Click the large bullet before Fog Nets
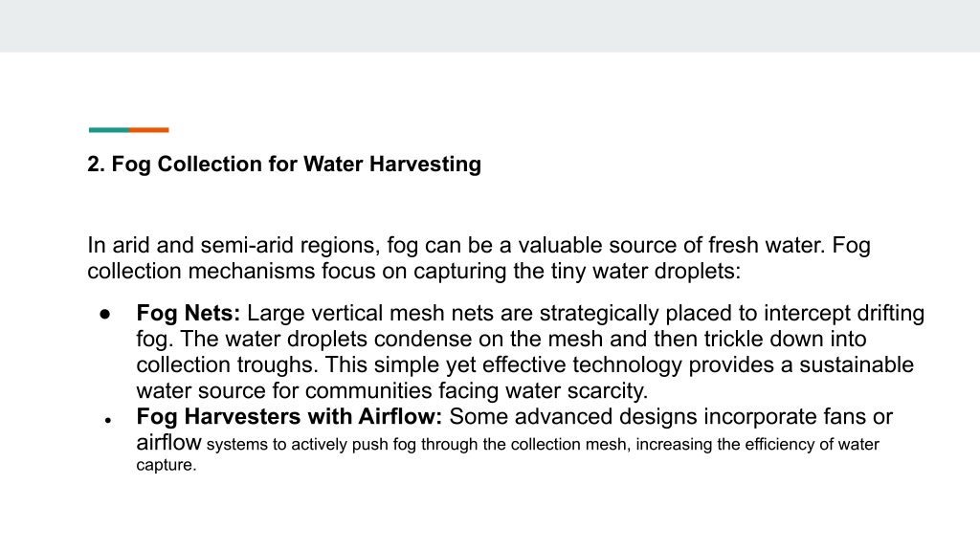 click(105, 314)
